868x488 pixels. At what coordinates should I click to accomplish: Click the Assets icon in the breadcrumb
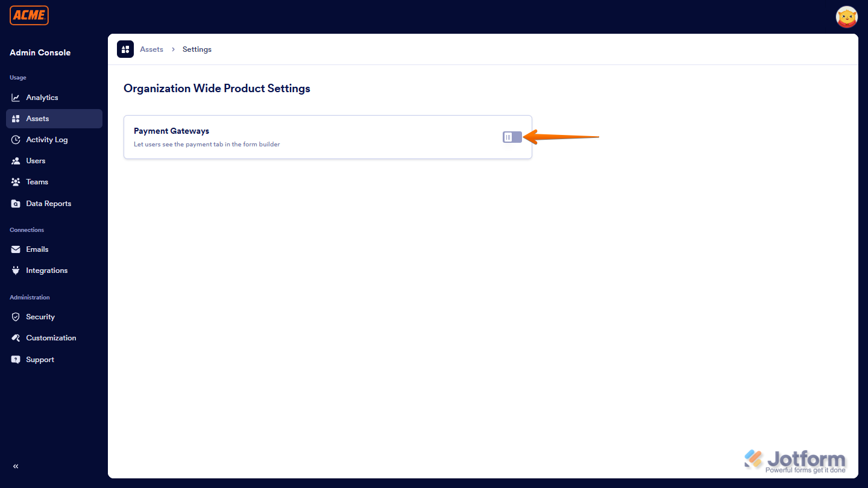click(125, 49)
